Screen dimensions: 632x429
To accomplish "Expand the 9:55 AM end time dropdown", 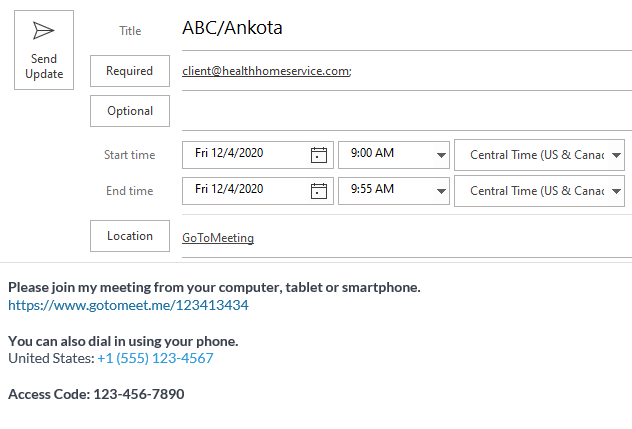I will tap(441, 191).
